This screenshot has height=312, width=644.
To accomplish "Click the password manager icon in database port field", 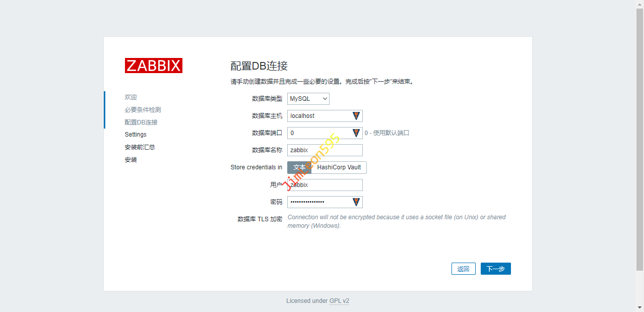I will pos(356,133).
